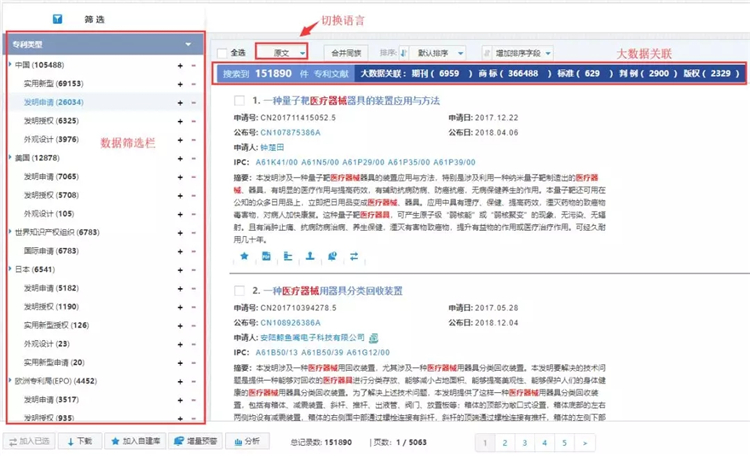
Task: Check the 全选 select-all checkbox
Action: point(222,52)
